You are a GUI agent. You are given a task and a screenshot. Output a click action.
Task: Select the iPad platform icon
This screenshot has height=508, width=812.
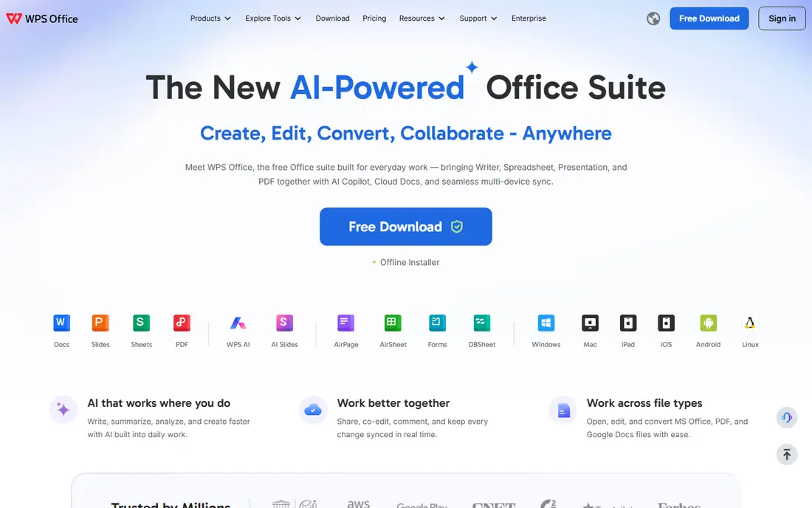(628, 323)
